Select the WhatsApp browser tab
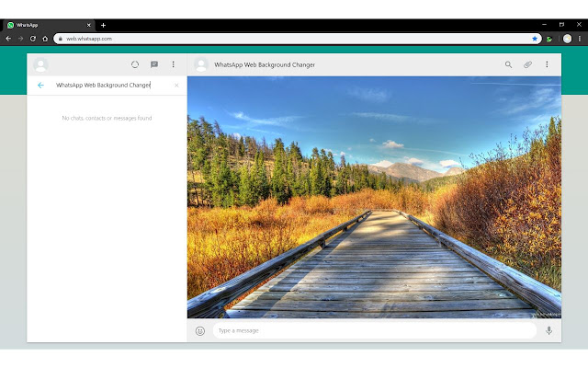 click(x=49, y=25)
